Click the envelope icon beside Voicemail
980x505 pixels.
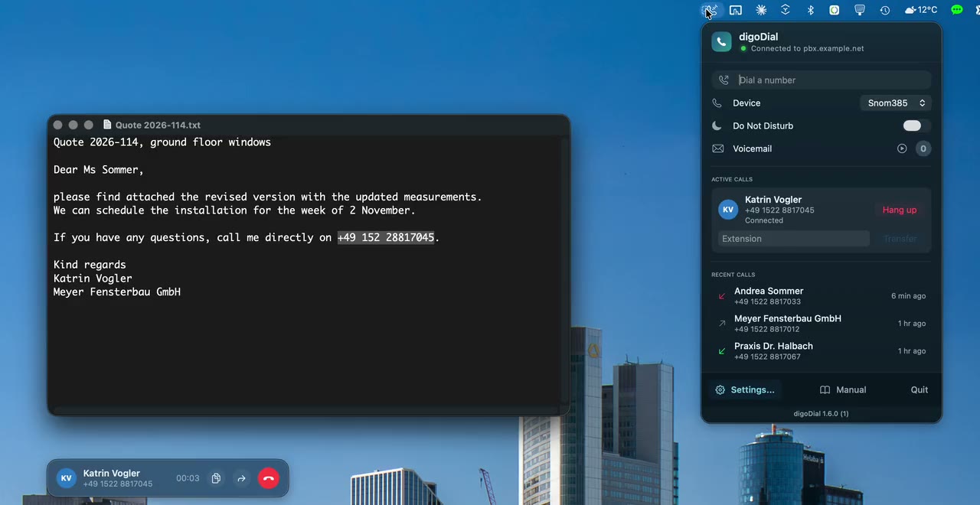[x=717, y=148]
